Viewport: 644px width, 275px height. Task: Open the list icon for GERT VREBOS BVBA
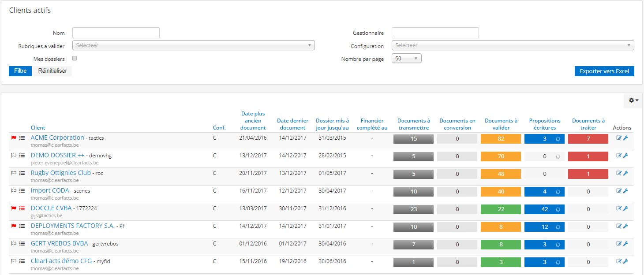tap(22, 244)
